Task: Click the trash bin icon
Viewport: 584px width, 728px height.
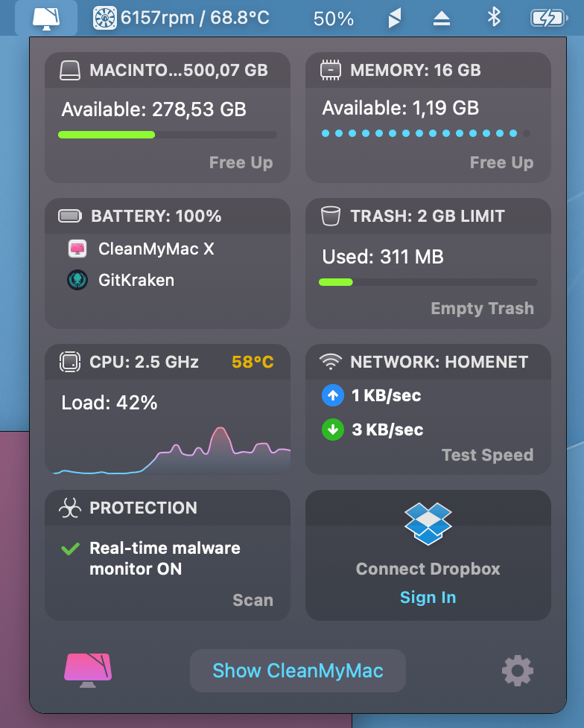Action: point(331,217)
